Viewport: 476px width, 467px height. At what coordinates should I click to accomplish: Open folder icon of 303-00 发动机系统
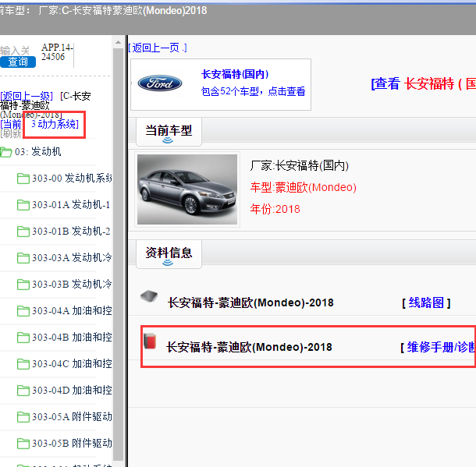[23, 179]
